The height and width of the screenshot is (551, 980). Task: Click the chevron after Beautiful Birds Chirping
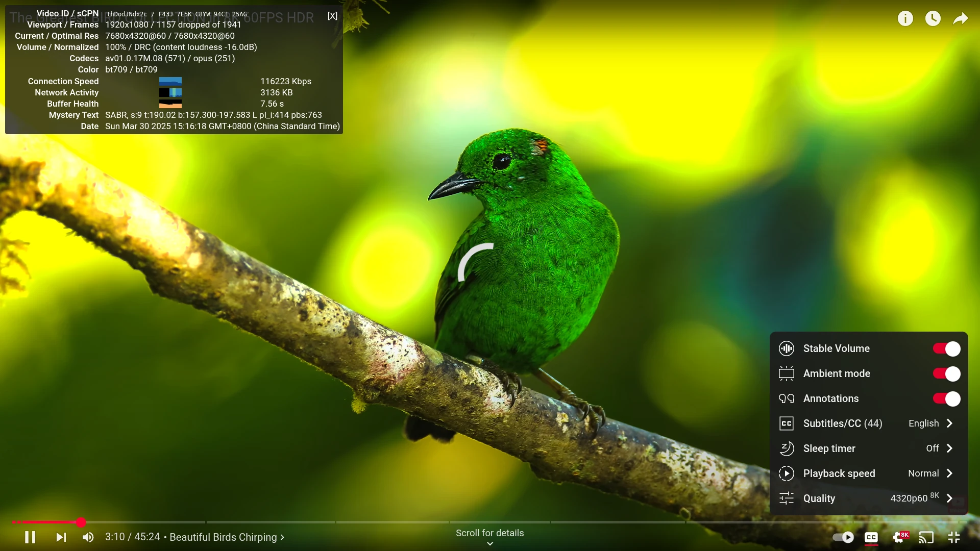pyautogui.click(x=282, y=537)
